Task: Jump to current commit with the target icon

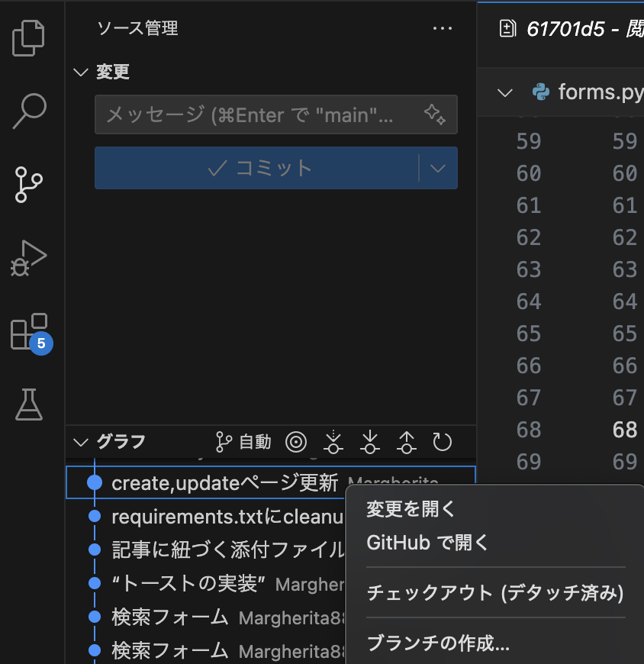Action: pyautogui.click(x=296, y=442)
